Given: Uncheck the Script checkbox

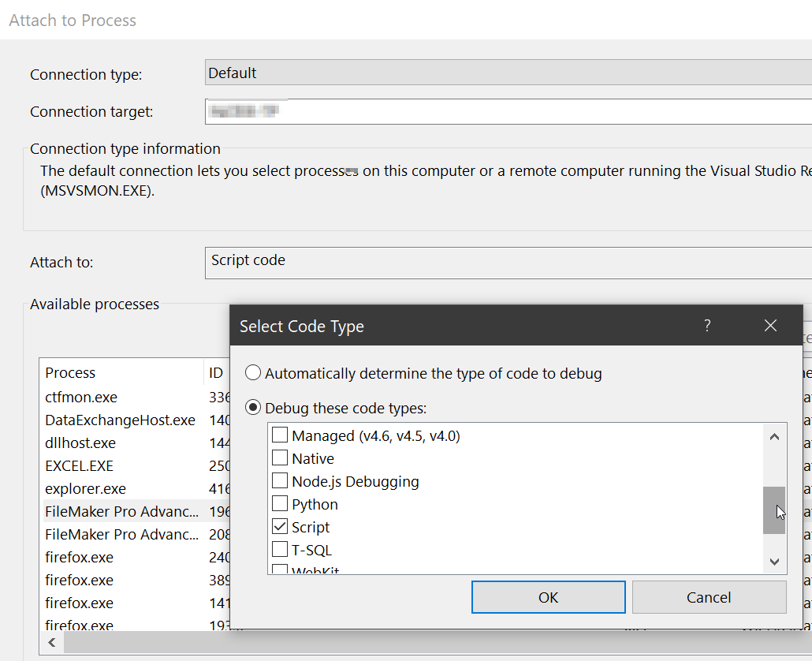Looking at the screenshot, I should 280,526.
